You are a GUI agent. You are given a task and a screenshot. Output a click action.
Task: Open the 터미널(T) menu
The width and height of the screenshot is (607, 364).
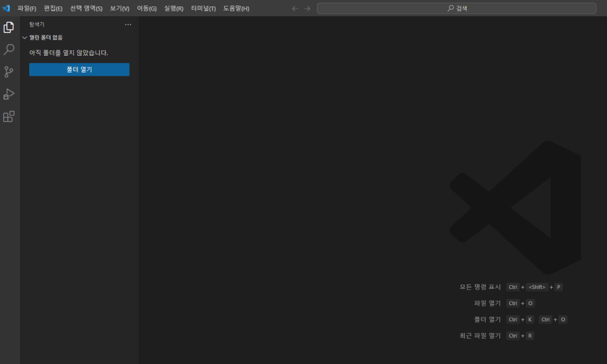point(203,8)
